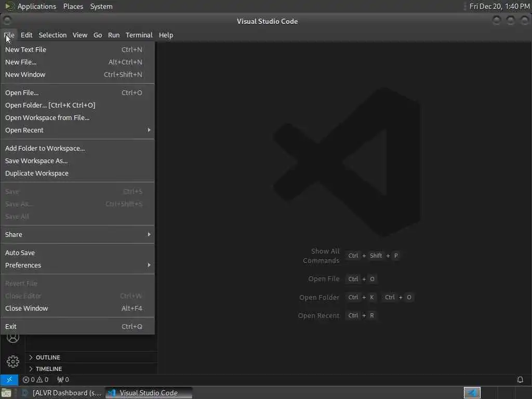
Task: Click the date and time clock
Action: (499, 6)
